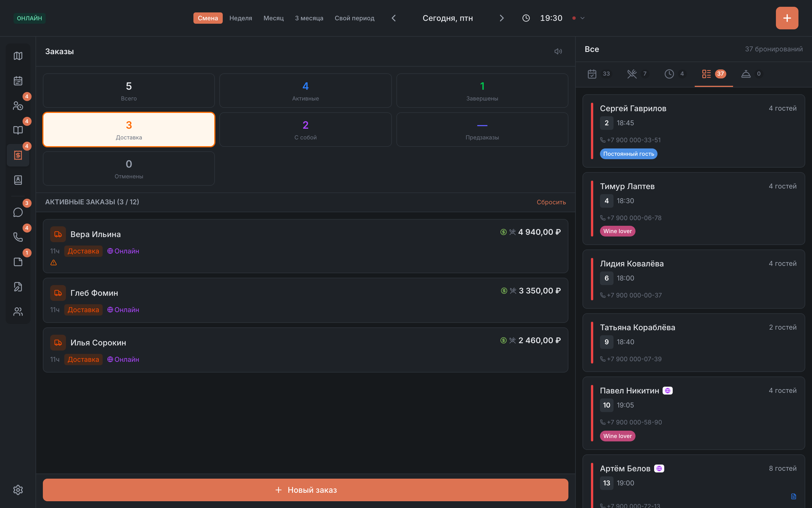Filter orders by С собой card
812x508 pixels.
305,130
